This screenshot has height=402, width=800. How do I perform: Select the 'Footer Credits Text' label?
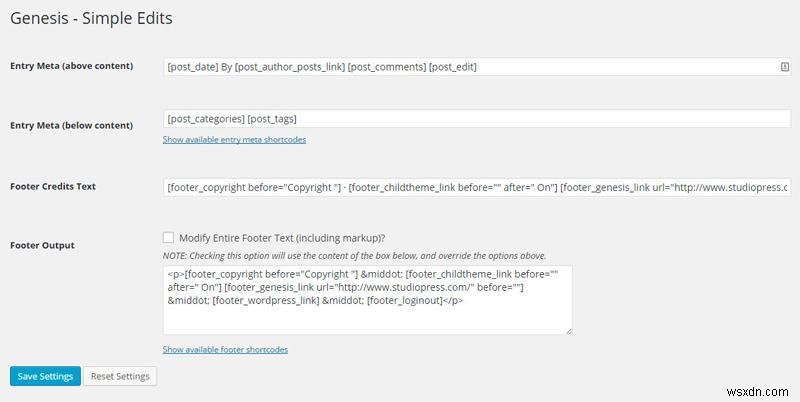(x=52, y=187)
